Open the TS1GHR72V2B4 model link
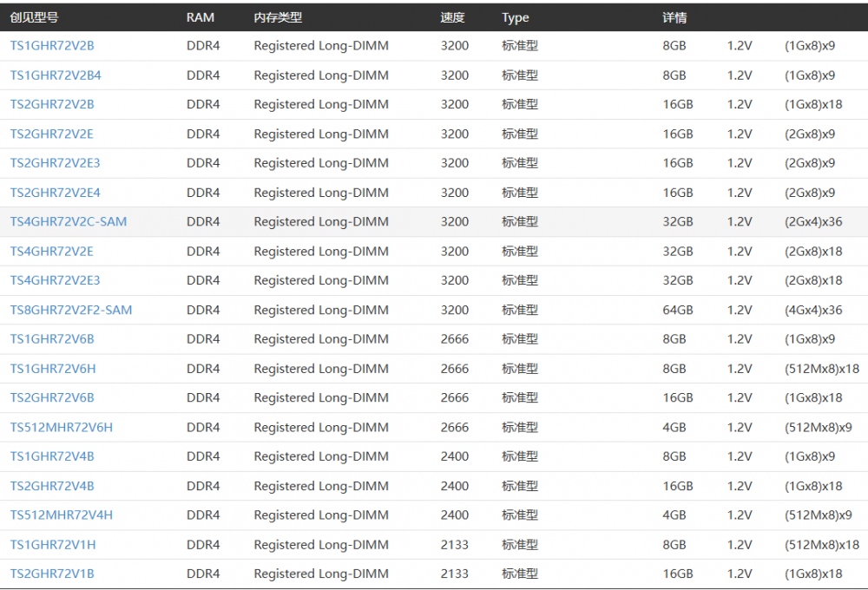This screenshot has height=590, width=868. click(56, 75)
